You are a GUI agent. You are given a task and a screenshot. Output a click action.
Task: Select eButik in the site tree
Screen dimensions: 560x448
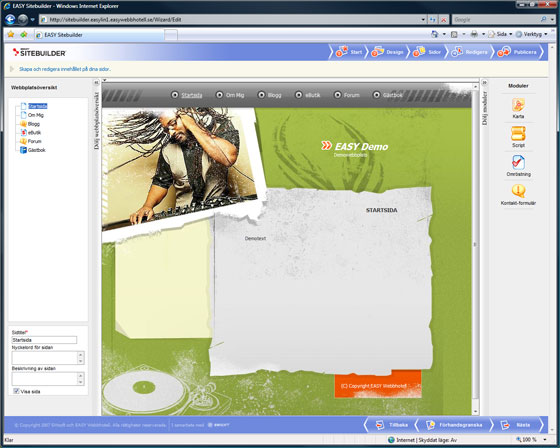pos(34,133)
